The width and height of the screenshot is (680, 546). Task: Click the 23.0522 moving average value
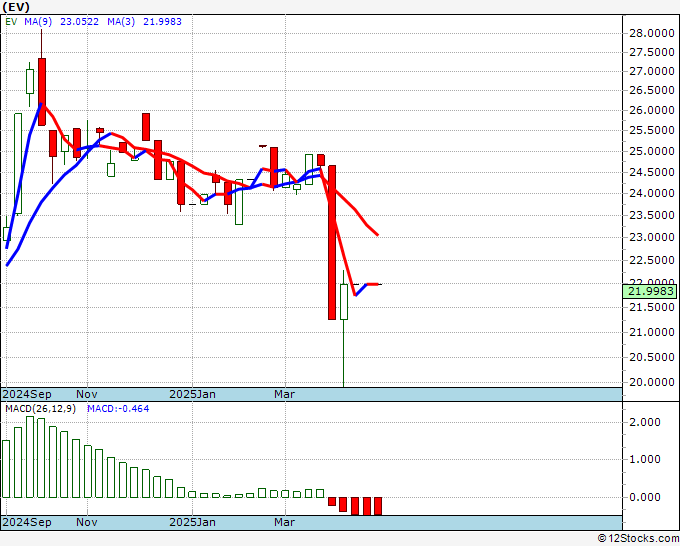79,22
